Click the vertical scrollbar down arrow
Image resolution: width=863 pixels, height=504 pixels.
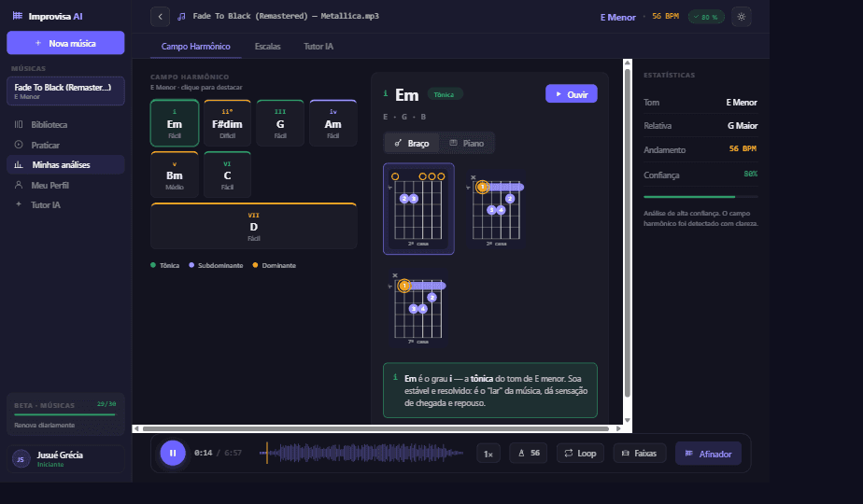tap(628, 420)
